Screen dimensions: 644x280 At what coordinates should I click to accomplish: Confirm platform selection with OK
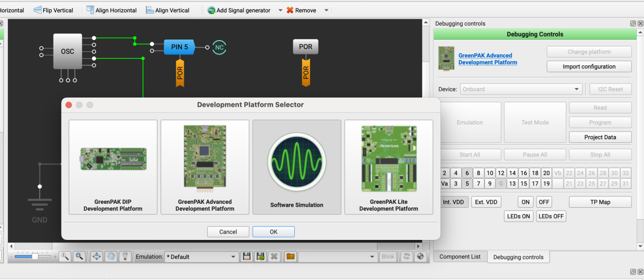(273, 232)
